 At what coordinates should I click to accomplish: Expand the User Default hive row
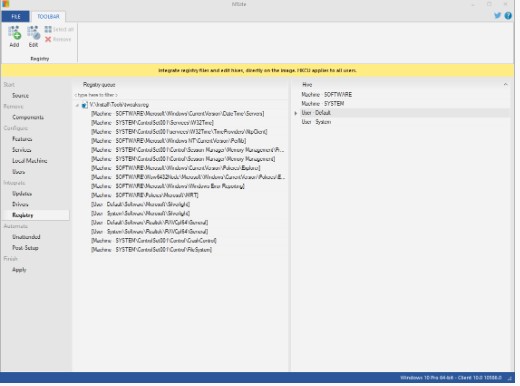[296, 113]
